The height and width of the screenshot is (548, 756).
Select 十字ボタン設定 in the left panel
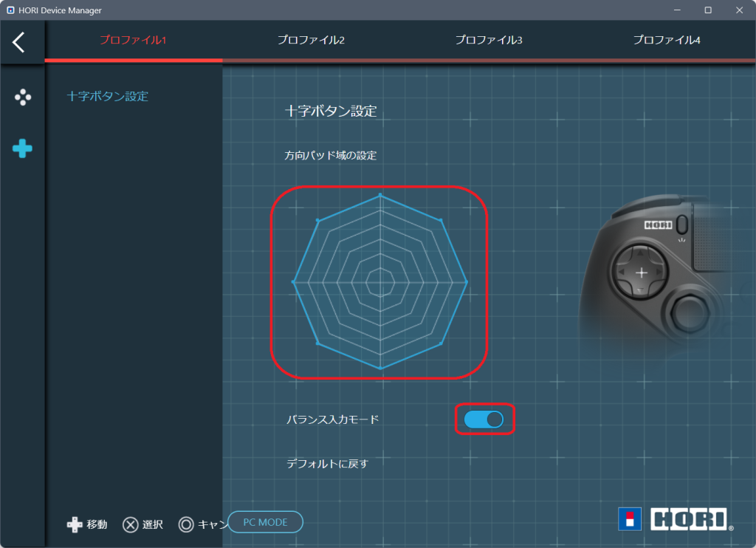tap(108, 96)
